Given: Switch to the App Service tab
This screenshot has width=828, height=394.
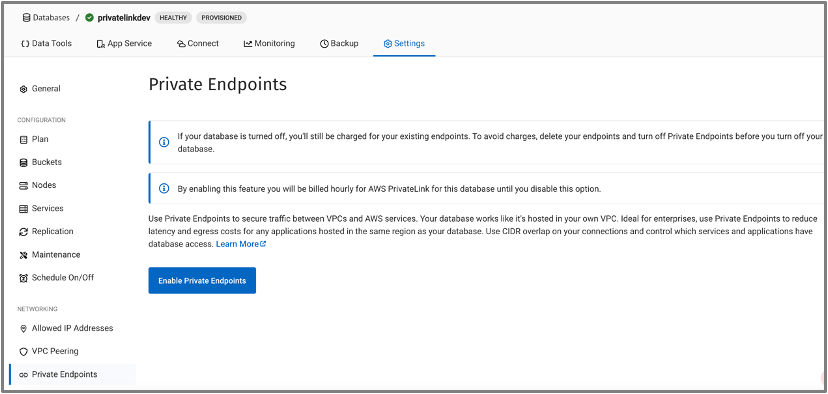Looking at the screenshot, I should 124,43.
